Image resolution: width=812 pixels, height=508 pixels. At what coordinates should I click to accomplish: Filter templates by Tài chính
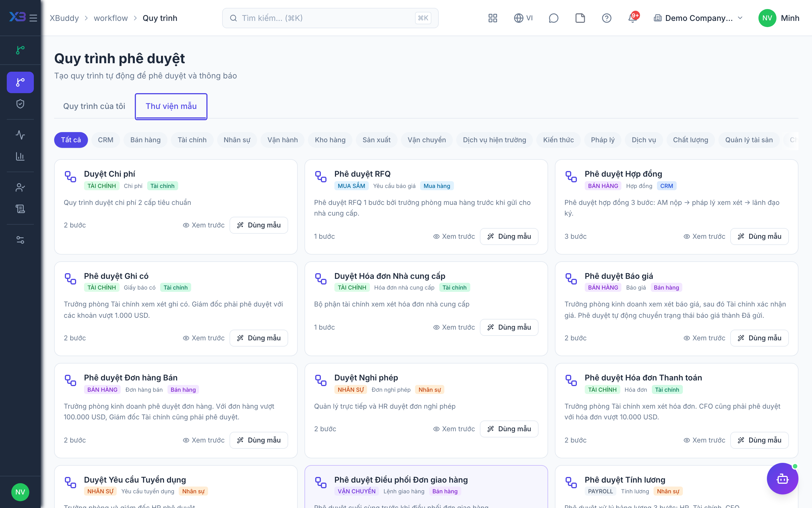tap(192, 140)
